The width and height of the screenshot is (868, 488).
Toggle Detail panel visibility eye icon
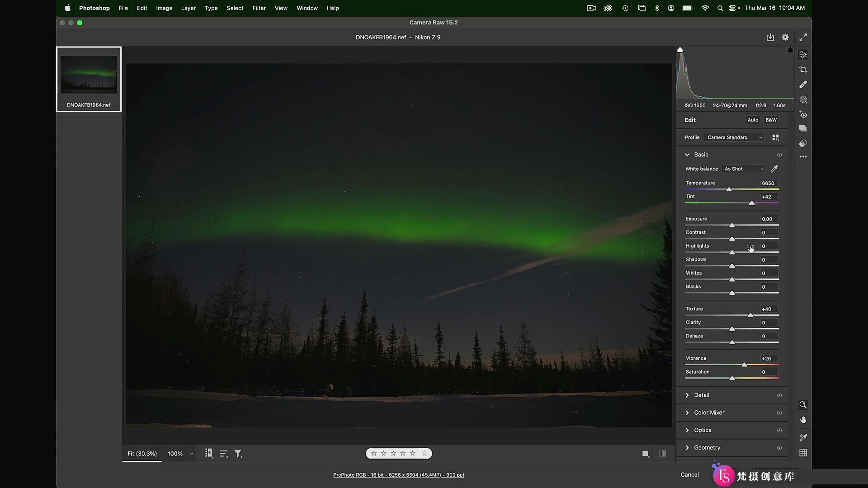click(779, 395)
